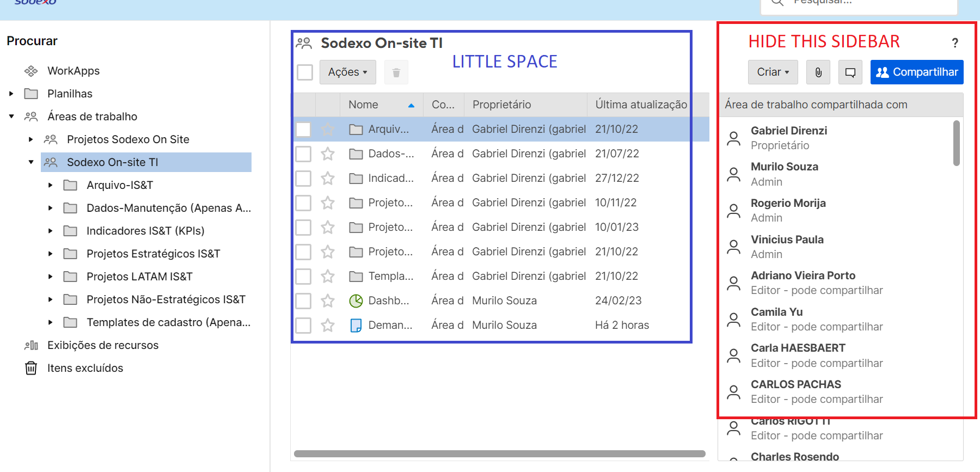Click the Itens excluídos trash icon

(31, 368)
